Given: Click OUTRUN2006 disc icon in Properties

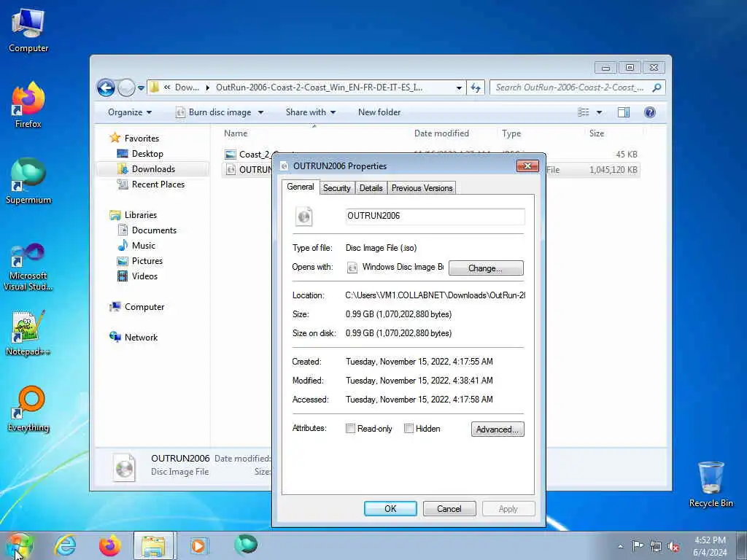Looking at the screenshot, I should pyautogui.click(x=304, y=216).
